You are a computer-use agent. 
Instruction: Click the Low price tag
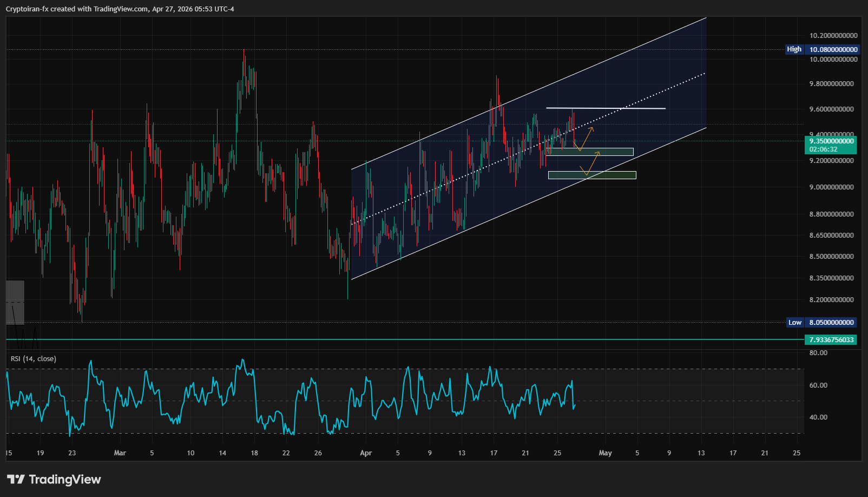[x=794, y=323]
